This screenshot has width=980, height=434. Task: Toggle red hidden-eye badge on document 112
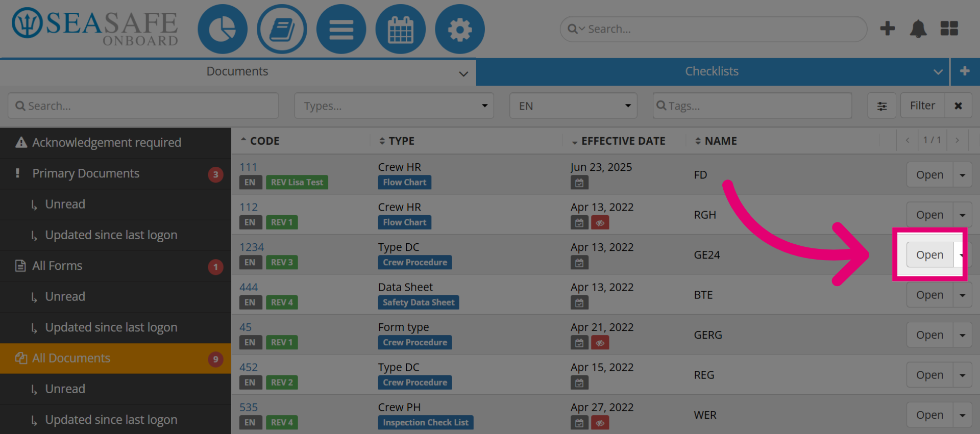[600, 223]
